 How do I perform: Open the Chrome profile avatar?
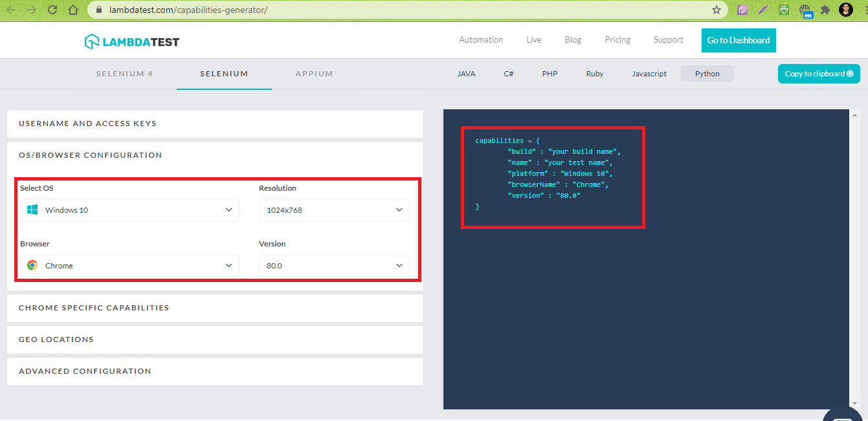(x=846, y=10)
